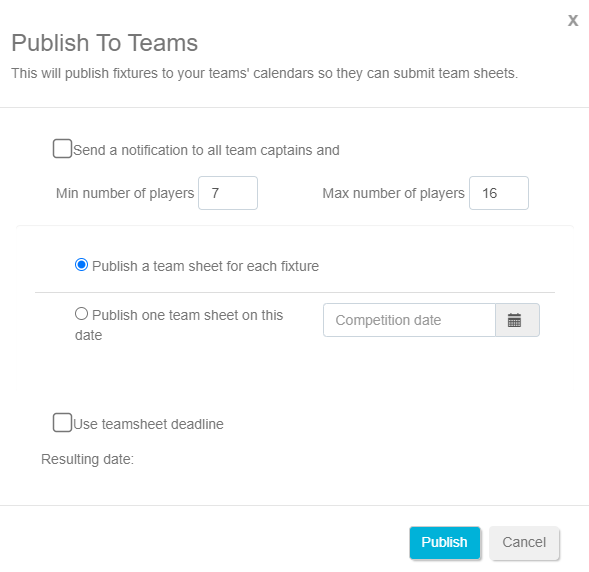Click the 'Publish a team sheet for each fixture' label
The width and height of the screenshot is (589, 572).
(x=205, y=266)
